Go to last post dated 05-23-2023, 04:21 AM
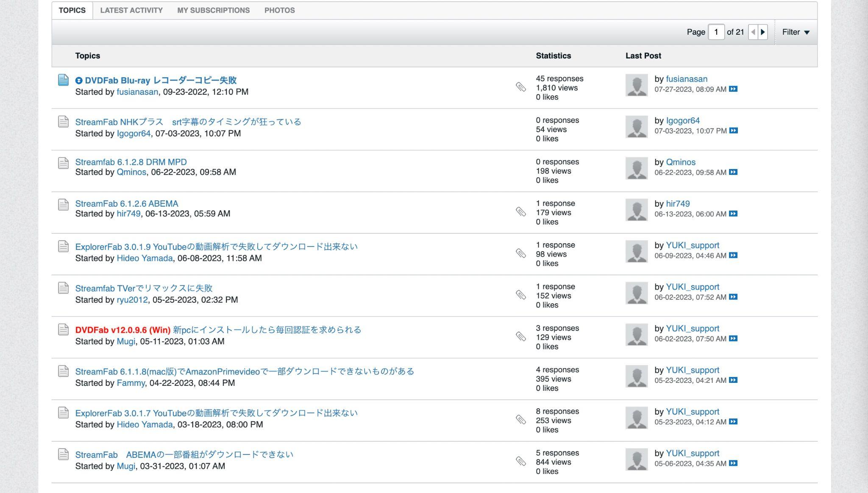The image size is (868, 493). tap(733, 379)
